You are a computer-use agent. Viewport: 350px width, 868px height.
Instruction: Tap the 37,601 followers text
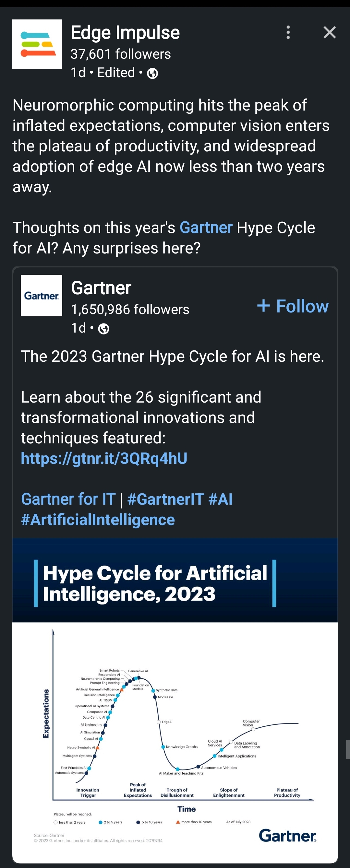click(120, 54)
